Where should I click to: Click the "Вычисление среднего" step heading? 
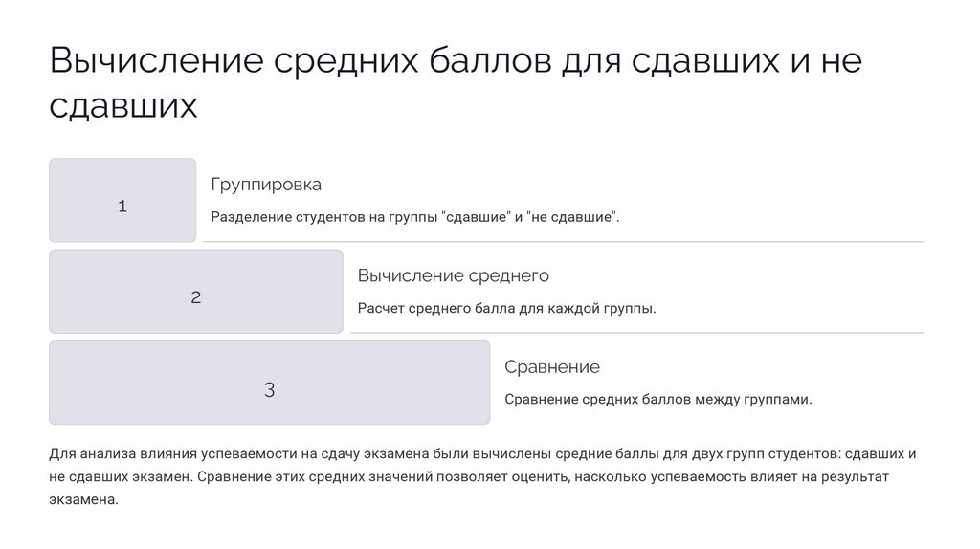pos(453,276)
